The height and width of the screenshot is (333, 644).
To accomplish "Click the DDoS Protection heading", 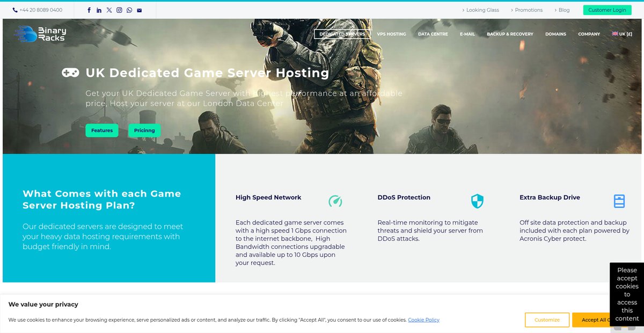I will click(404, 198).
